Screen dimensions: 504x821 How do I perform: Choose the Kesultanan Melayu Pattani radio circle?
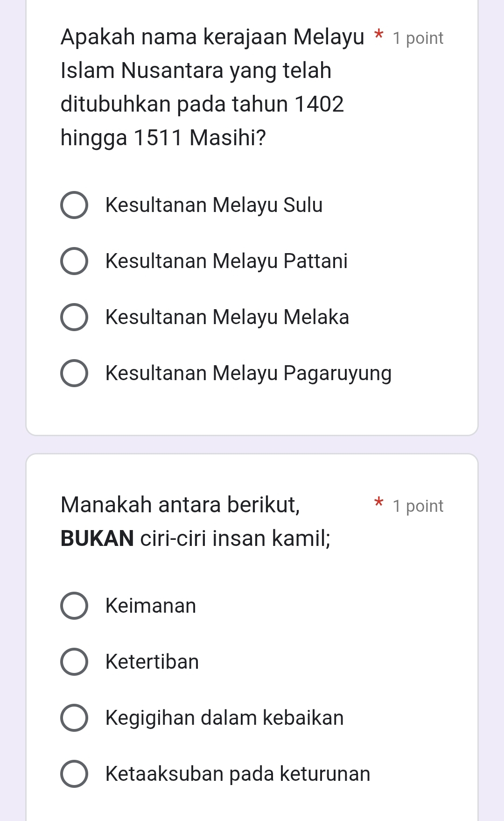pyautogui.click(x=74, y=261)
